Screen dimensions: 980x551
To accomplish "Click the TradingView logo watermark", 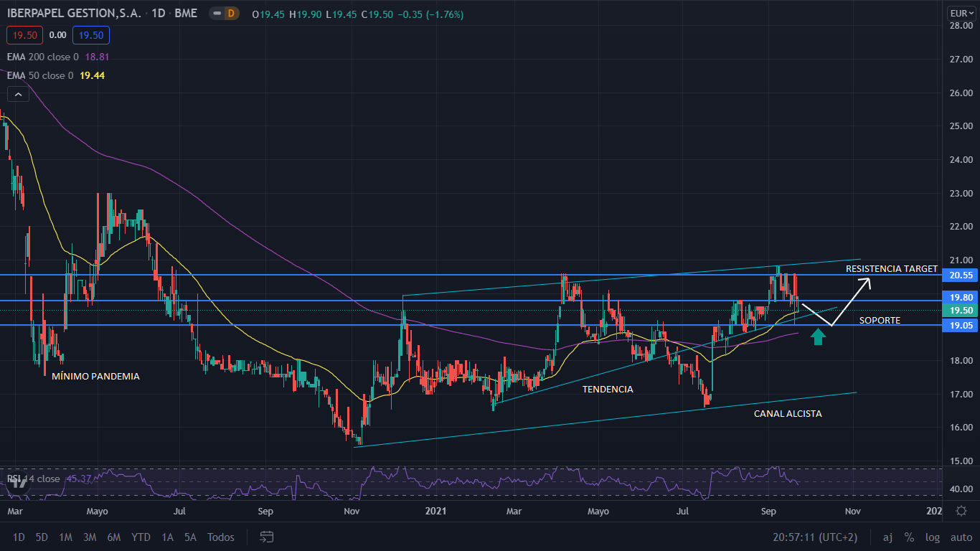I will click(19, 482).
